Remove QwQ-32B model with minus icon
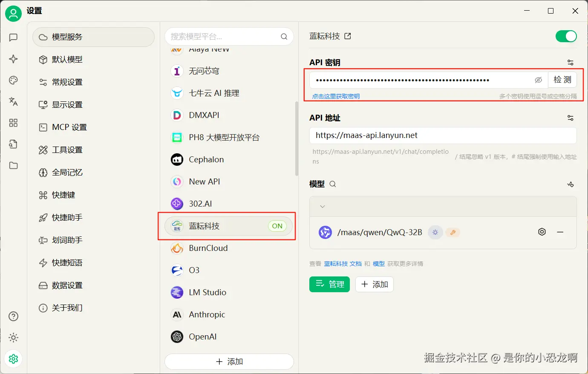Viewport: 588px width, 374px height. 560,232
